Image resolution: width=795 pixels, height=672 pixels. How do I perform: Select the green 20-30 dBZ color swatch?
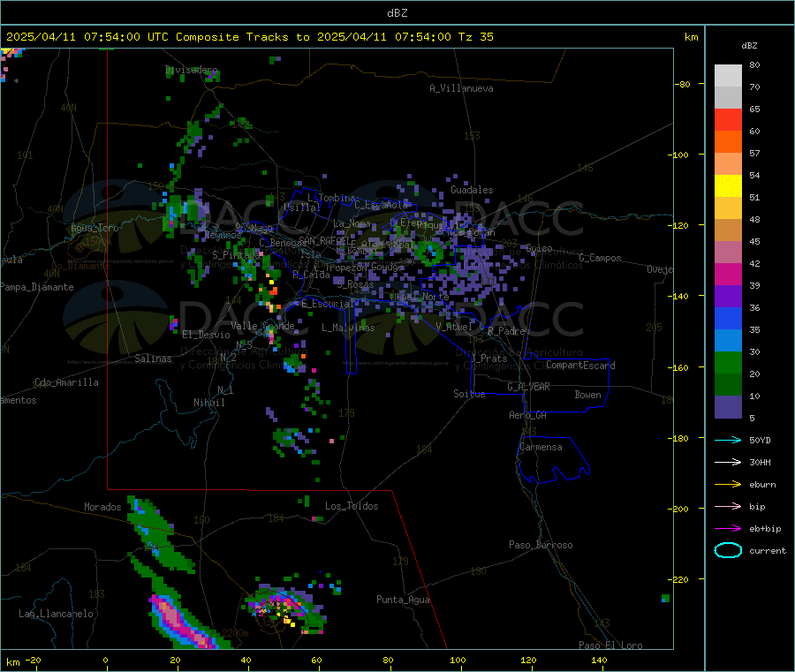728,362
